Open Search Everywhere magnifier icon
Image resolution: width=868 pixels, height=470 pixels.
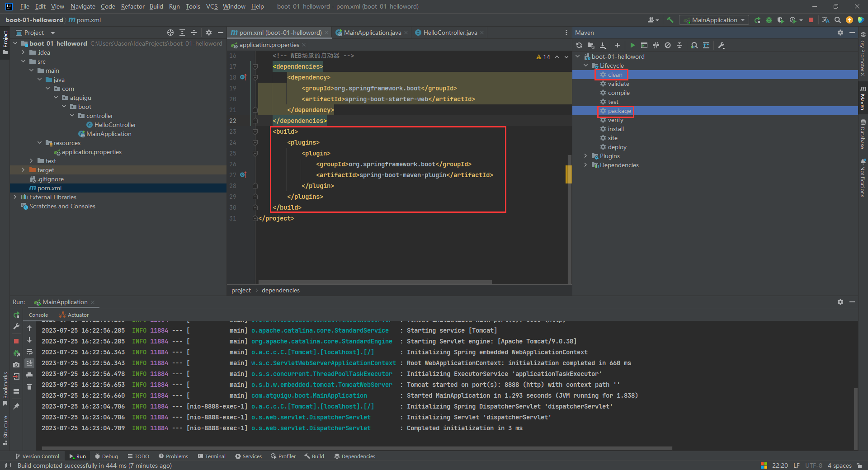click(838, 20)
